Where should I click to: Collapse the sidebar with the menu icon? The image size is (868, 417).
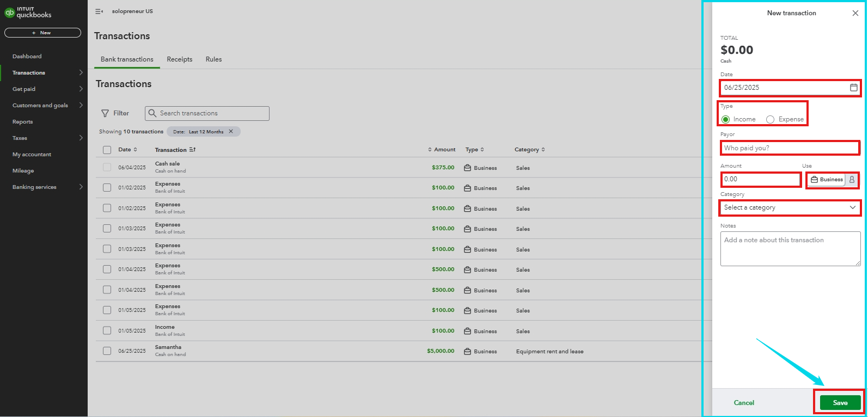click(99, 11)
